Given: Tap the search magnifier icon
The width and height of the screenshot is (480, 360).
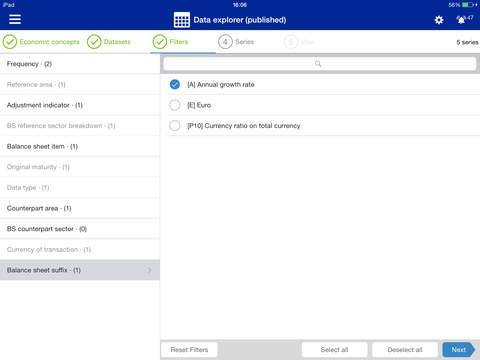Looking at the screenshot, I should [x=318, y=64].
